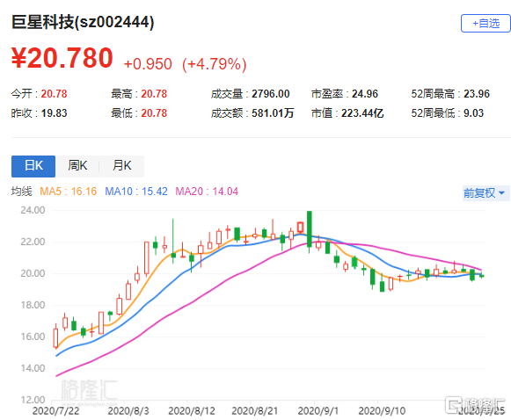
Task: Click the 18.00 price axis label
Action: 33,305
